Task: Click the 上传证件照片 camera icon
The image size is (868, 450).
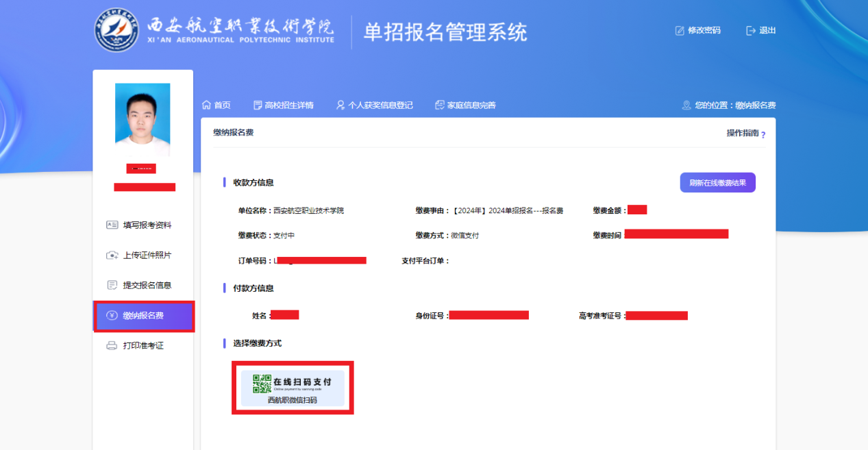Action: pos(112,255)
